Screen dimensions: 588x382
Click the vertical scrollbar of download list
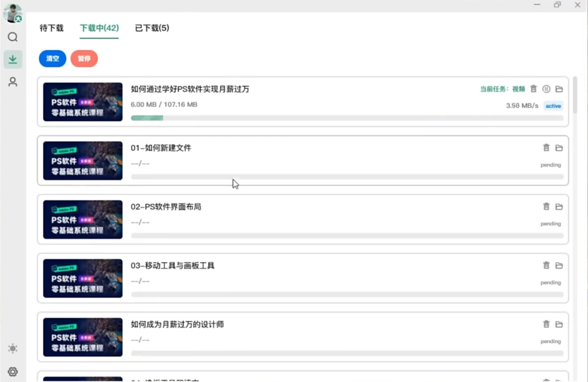pyautogui.click(x=575, y=95)
